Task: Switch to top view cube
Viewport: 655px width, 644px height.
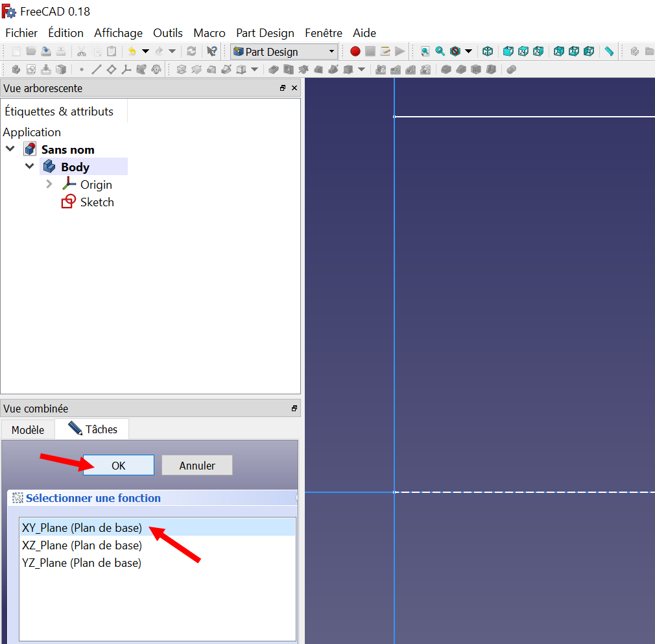Action: tap(523, 51)
